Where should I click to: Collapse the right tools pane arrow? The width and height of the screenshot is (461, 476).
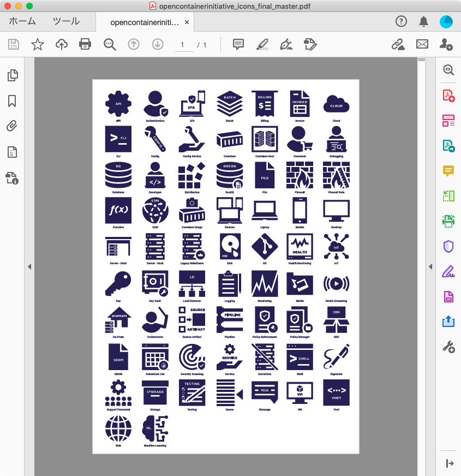[x=430, y=266]
